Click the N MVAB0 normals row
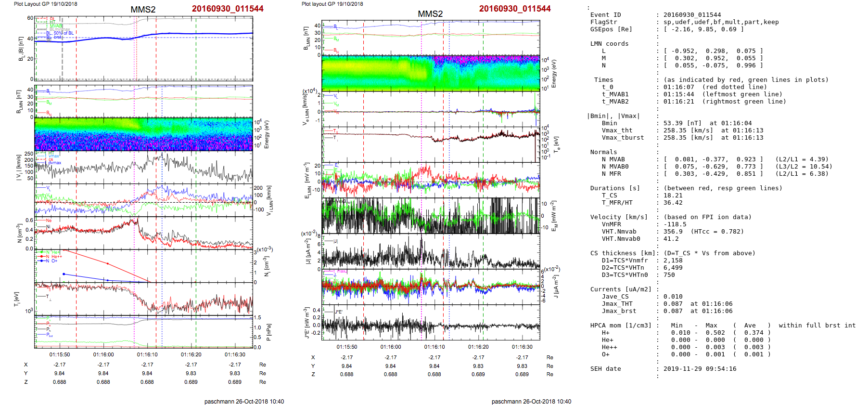The height and width of the screenshot is (405, 868). (x=615, y=167)
